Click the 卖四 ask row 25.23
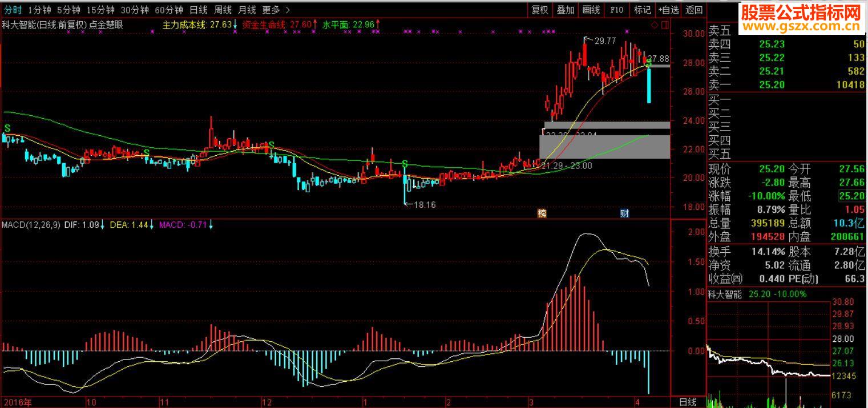The height and width of the screenshot is (408, 868). (x=787, y=44)
